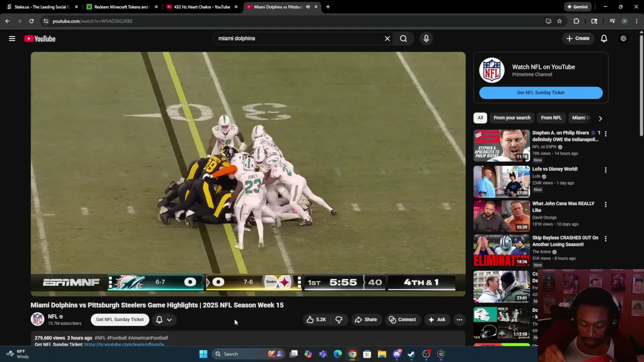Open What John Cena Was REALLY Like thumbnail
Image resolution: width=644 pixels, height=362 pixels.
point(502,216)
